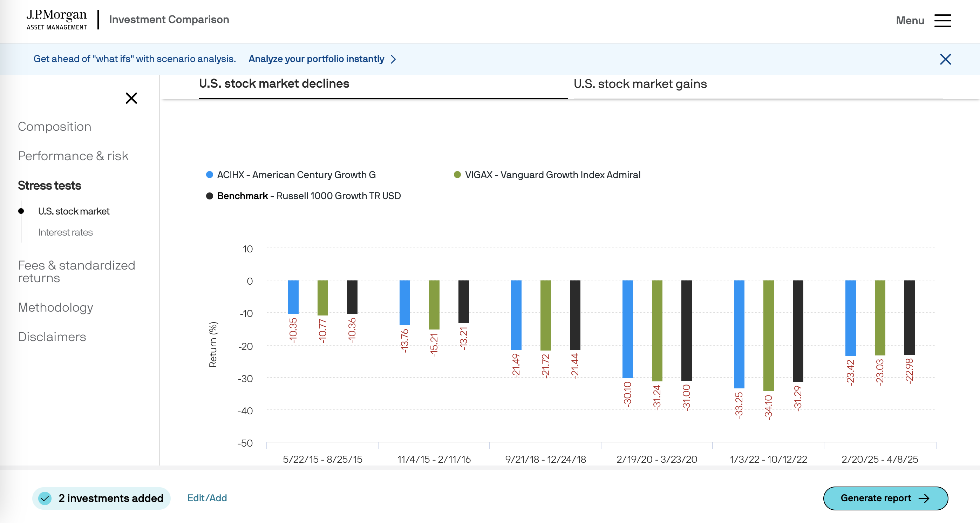Select Interest rates under Stress tests

click(x=66, y=232)
